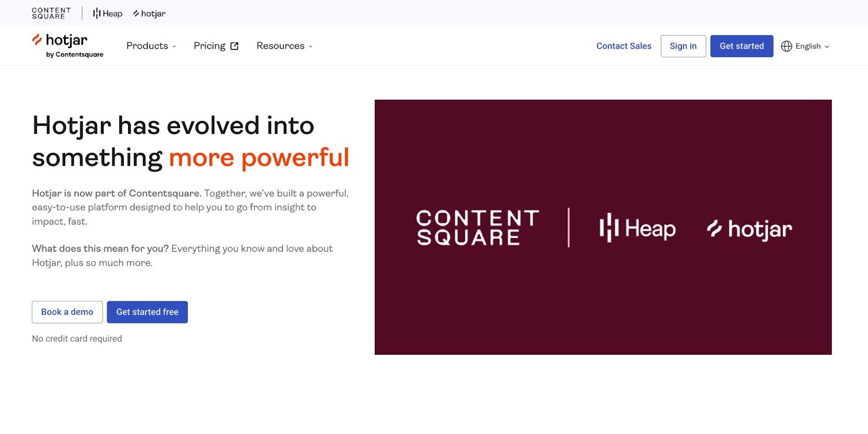868x434 pixels.
Task: Click the external link icon beside Pricing
Action: [234, 46]
